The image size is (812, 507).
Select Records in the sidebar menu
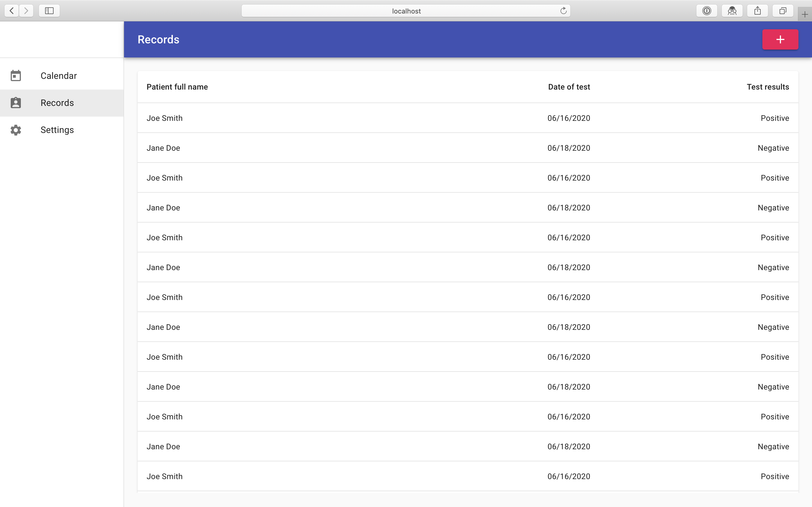(x=57, y=103)
